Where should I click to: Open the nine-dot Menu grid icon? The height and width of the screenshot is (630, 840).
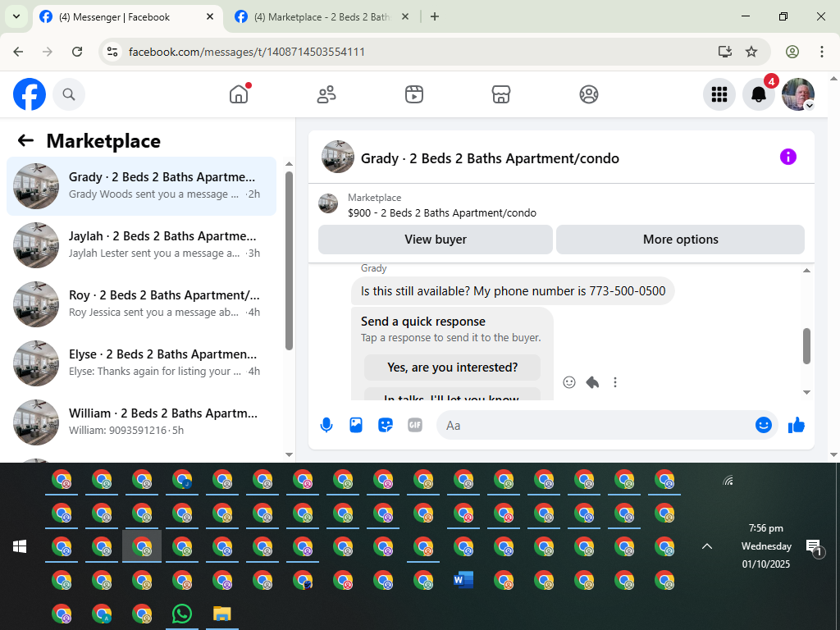pyautogui.click(x=719, y=94)
